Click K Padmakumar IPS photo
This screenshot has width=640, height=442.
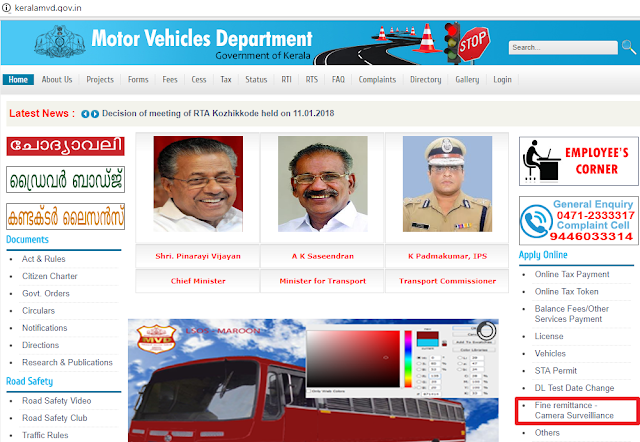[x=447, y=184]
